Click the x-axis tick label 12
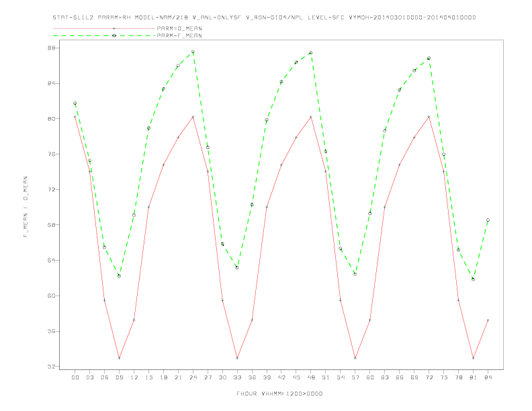532x411 pixels. [134, 377]
